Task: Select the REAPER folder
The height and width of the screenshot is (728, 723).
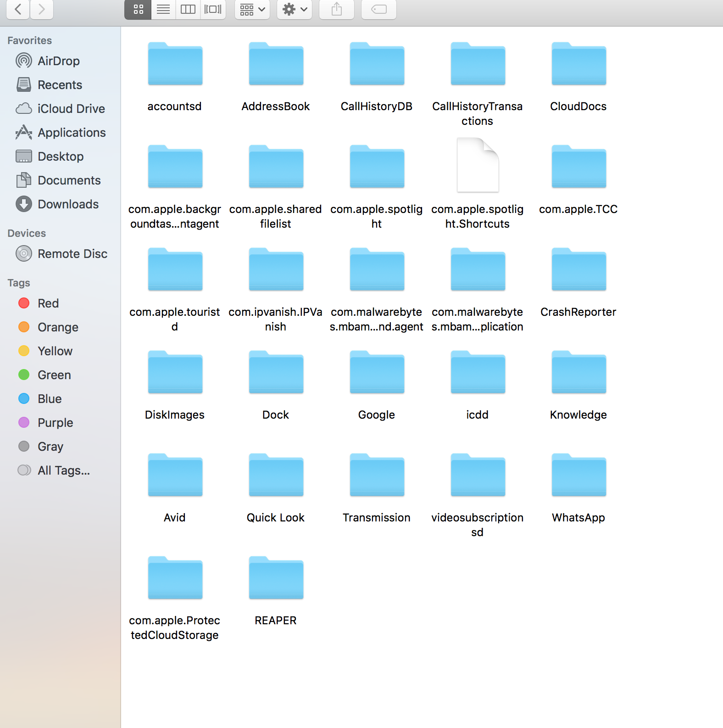Action: coord(276,578)
